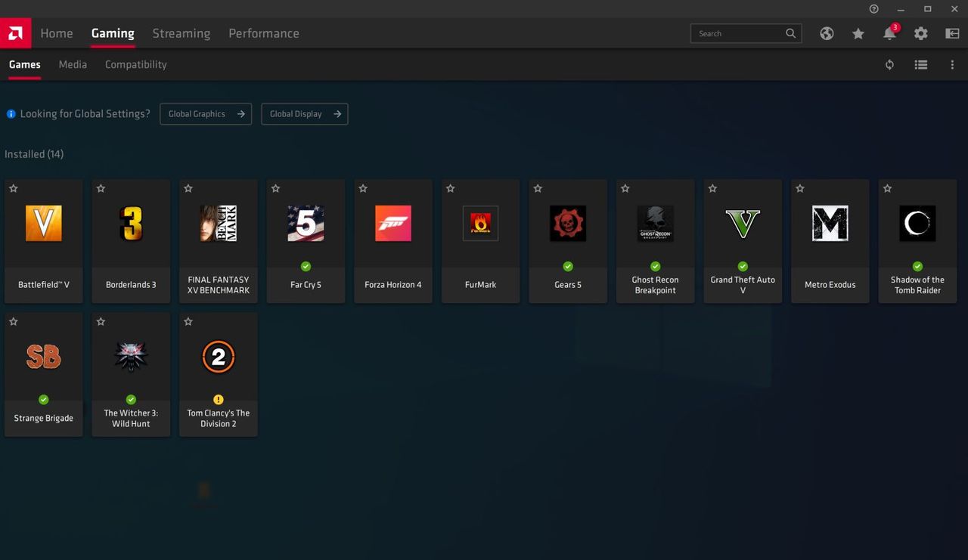
Task: Open the Settings gear
Action: tap(920, 33)
